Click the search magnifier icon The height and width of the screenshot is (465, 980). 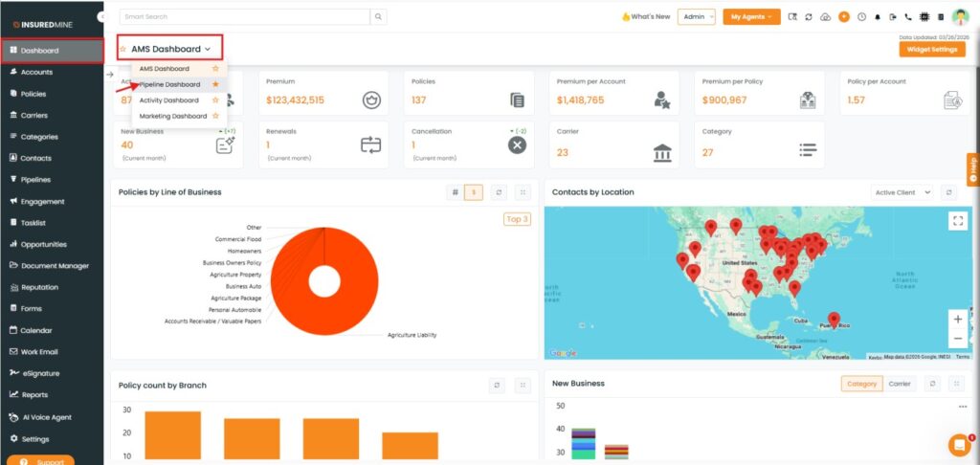coord(379,17)
